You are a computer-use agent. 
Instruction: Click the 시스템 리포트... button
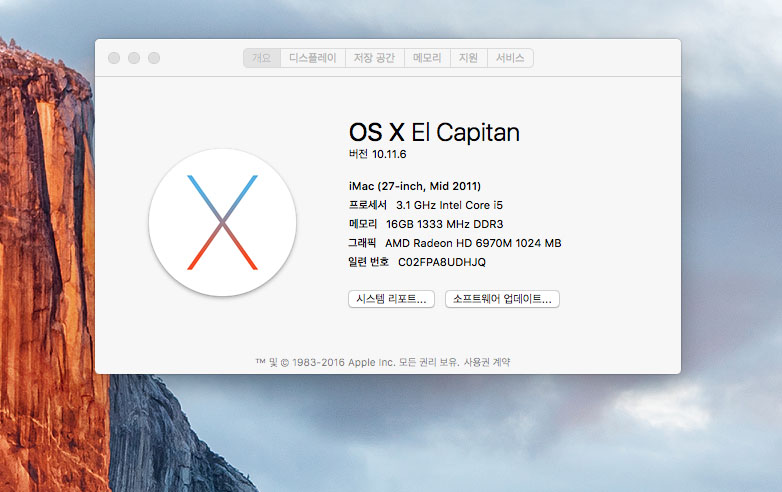tap(391, 299)
